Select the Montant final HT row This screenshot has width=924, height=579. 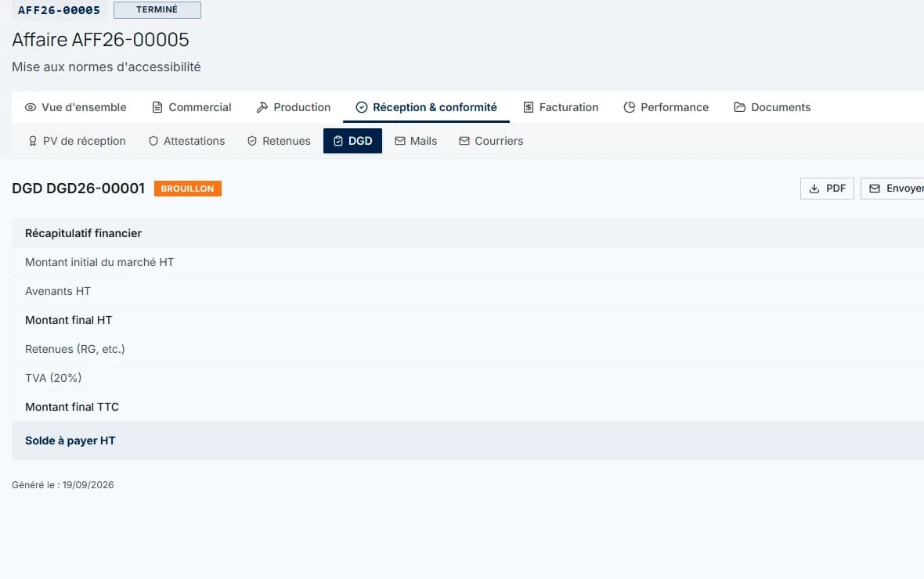(x=468, y=320)
